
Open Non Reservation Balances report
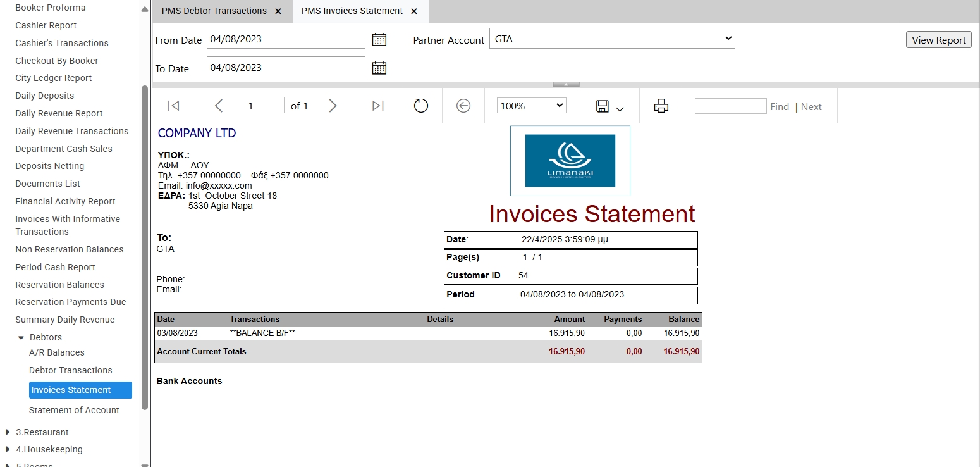coord(70,249)
